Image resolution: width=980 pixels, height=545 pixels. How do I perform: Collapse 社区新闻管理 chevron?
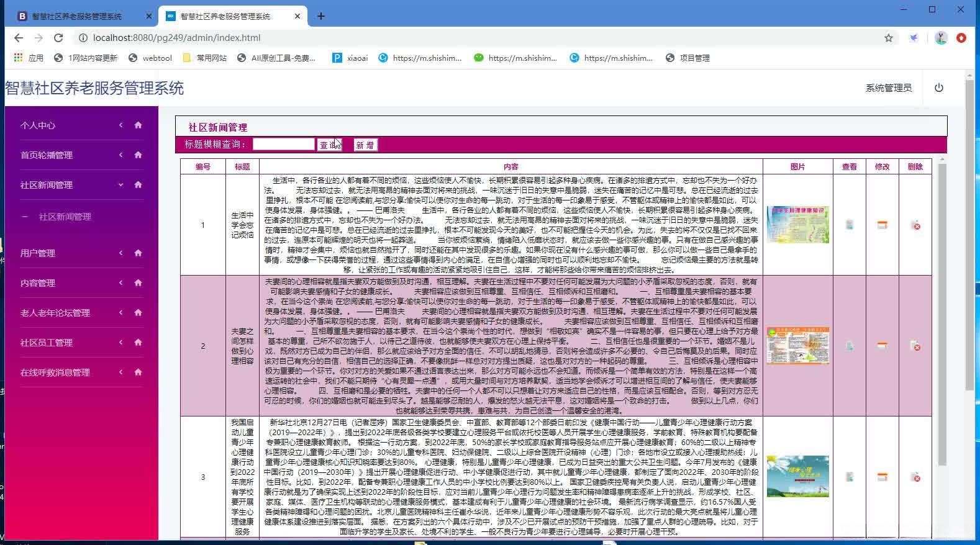coord(120,184)
